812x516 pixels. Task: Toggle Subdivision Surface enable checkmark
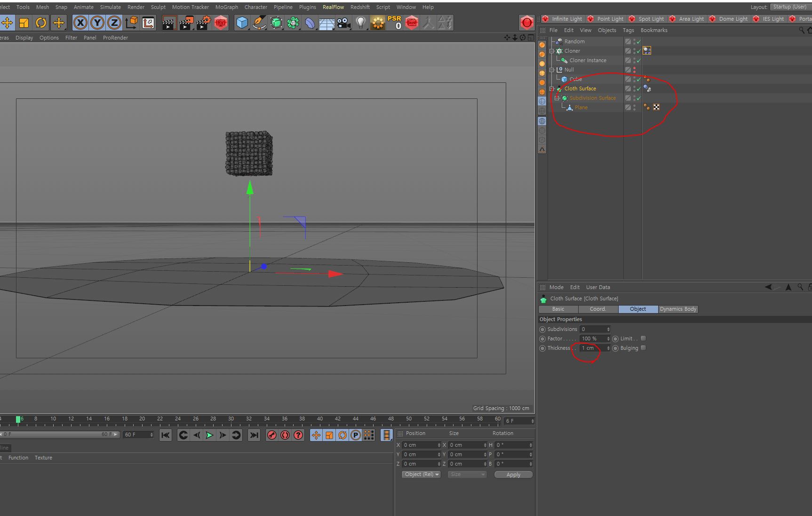click(639, 98)
